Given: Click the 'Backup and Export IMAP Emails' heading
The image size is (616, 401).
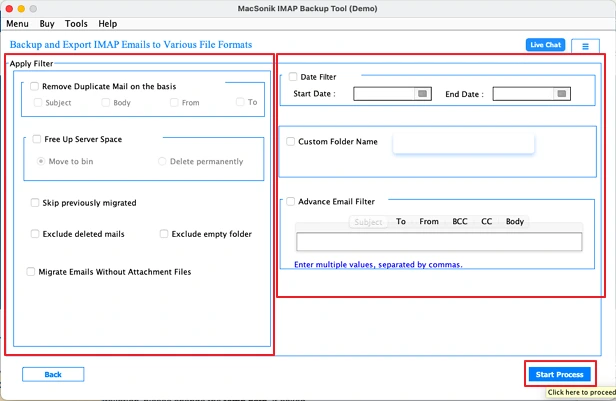Looking at the screenshot, I should tap(131, 45).
